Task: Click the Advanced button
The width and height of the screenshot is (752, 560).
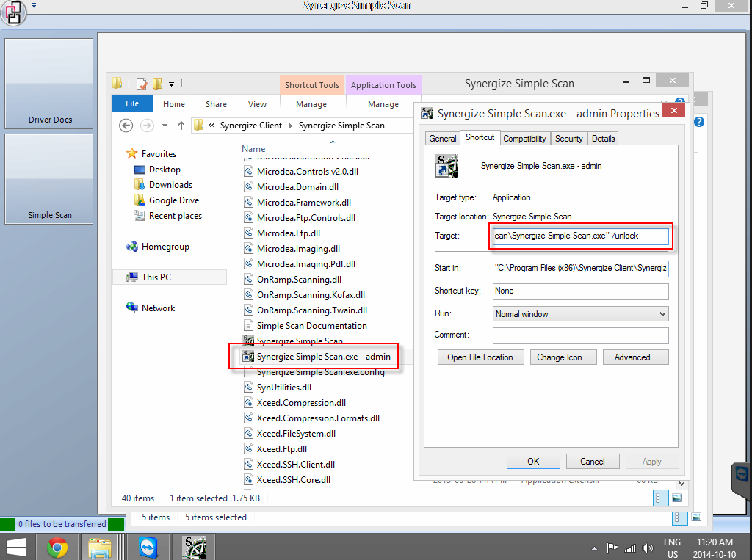Action: 635,357
